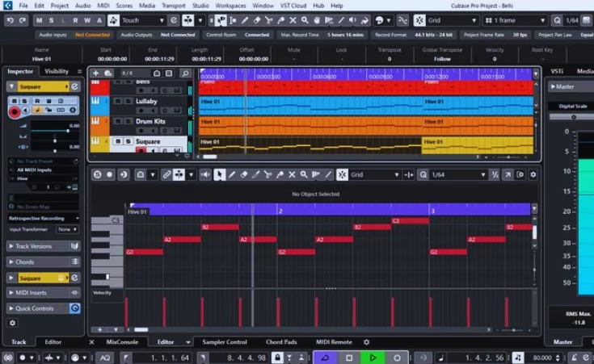
Task: Open the Studio menu
Action: [x=200, y=6]
